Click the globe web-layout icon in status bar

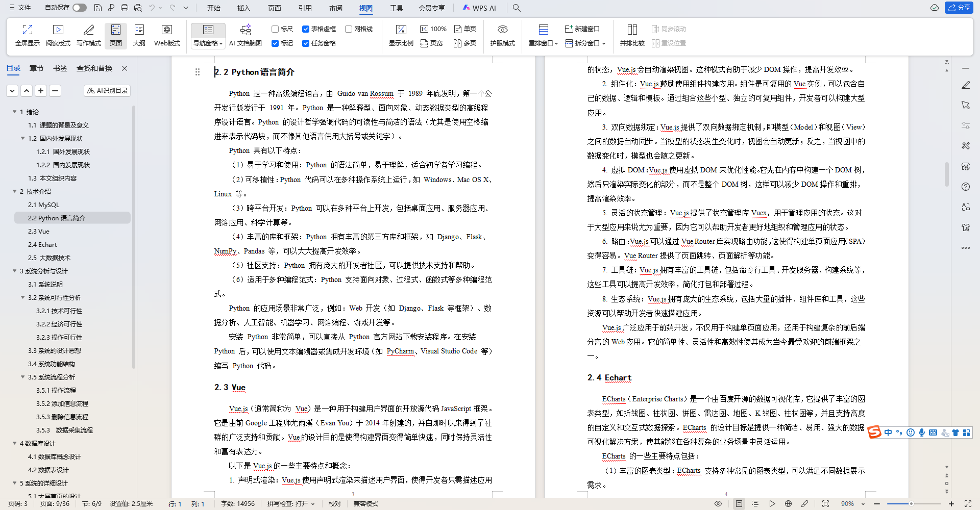(x=788, y=504)
